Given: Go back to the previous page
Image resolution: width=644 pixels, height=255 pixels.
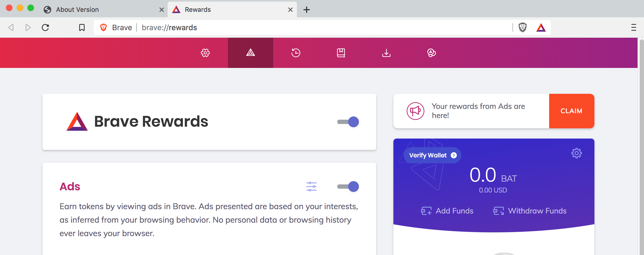Looking at the screenshot, I should (x=11, y=27).
